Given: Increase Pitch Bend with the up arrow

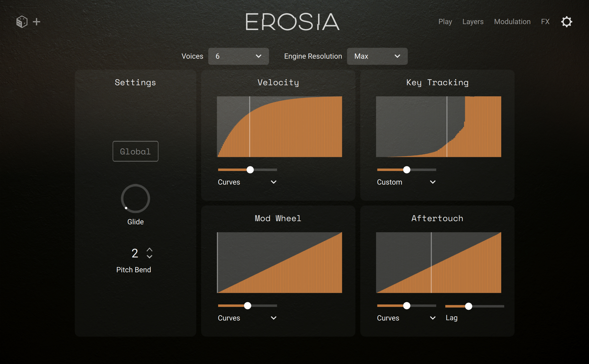Looking at the screenshot, I should click(150, 249).
